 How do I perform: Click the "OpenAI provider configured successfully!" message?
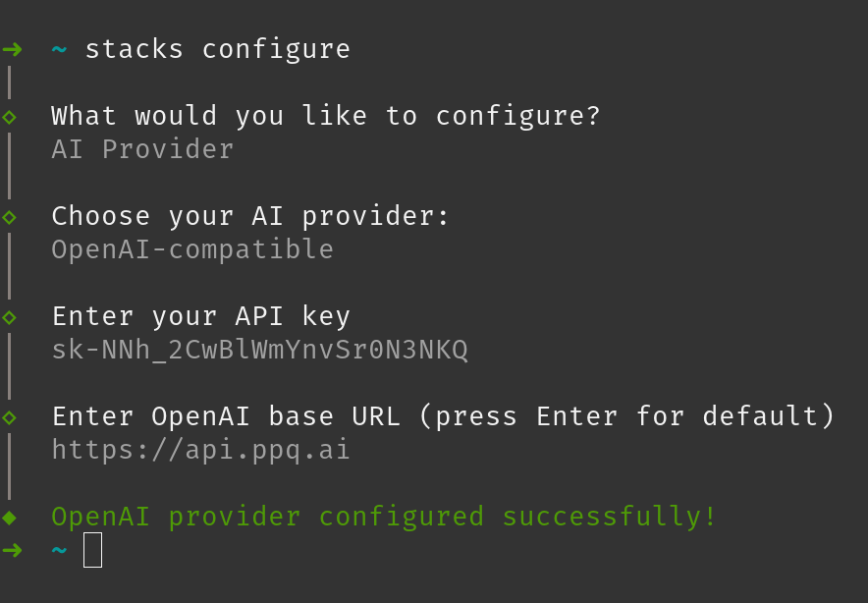(x=384, y=517)
